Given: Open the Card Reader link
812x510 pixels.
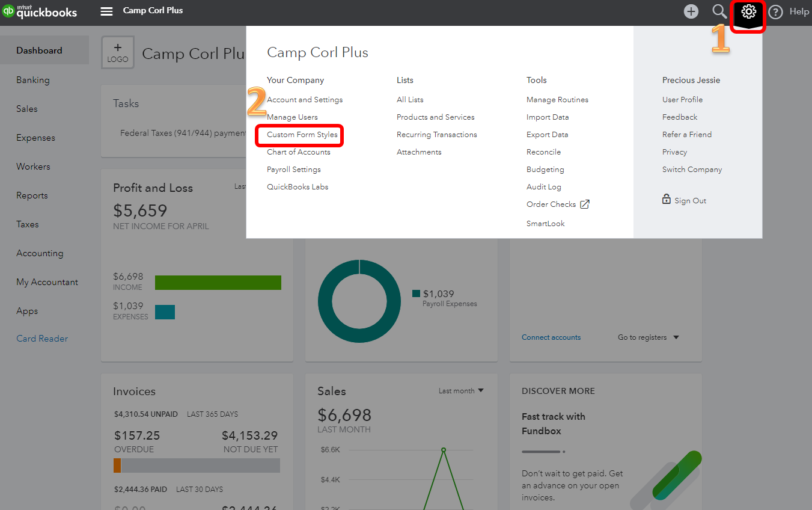Looking at the screenshot, I should coord(42,339).
